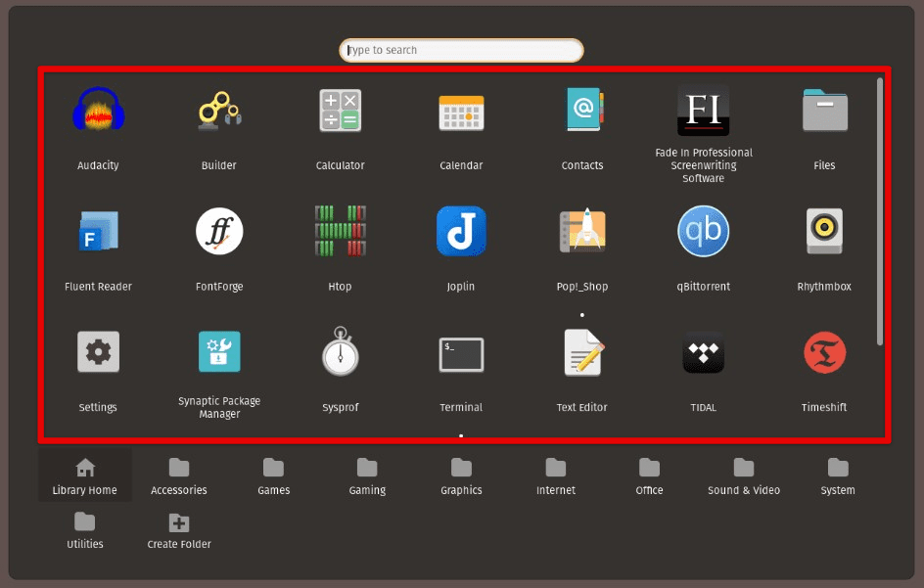The image size is (924, 588).
Task: Click the Create Folder button
Action: 179,529
